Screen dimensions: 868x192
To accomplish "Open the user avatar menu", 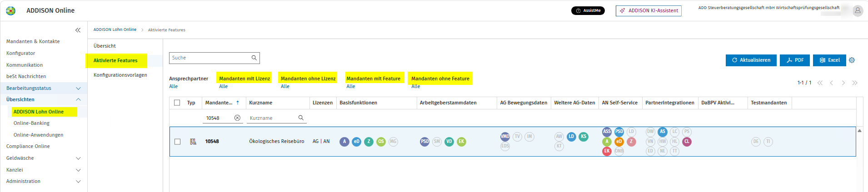I will click(858, 10).
